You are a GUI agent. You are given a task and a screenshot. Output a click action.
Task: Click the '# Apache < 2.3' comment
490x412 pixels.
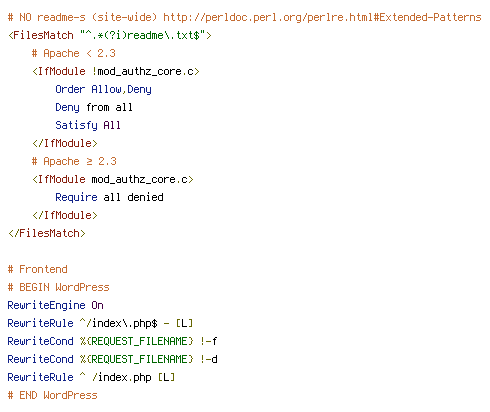[x=74, y=53]
